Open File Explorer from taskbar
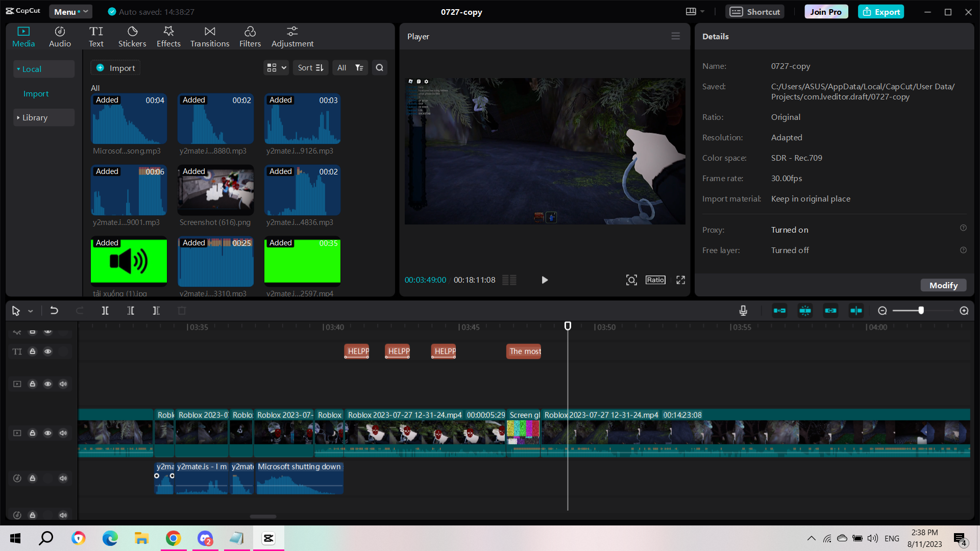This screenshot has height=551, width=980. tap(141, 538)
